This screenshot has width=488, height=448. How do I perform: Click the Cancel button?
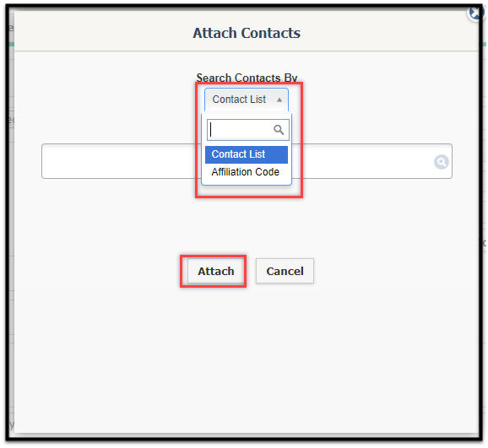285,271
